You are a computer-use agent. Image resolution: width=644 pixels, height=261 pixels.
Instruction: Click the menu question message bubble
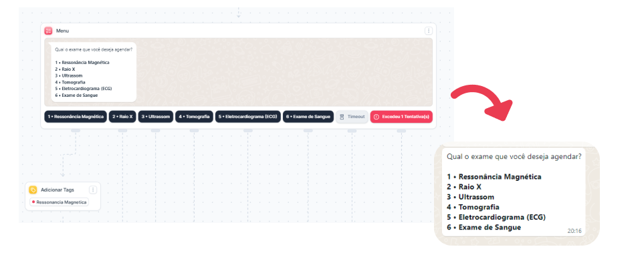tap(94, 72)
